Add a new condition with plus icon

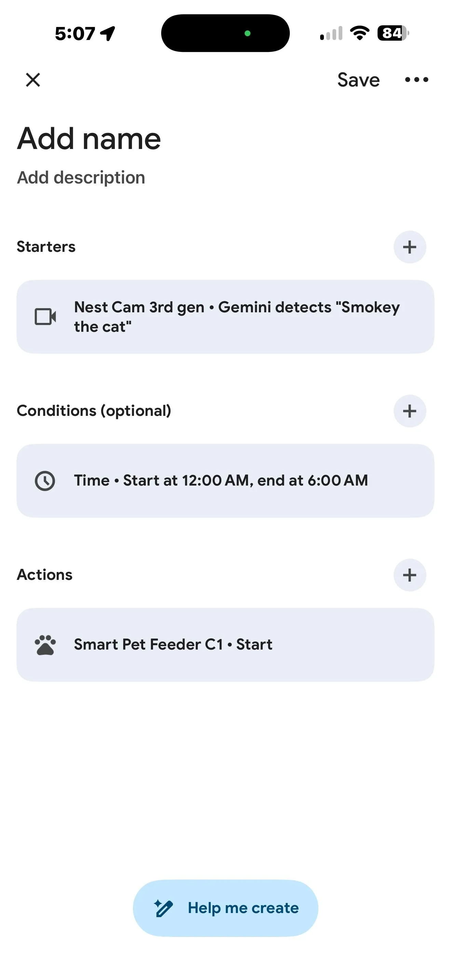click(x=410, y=411)
